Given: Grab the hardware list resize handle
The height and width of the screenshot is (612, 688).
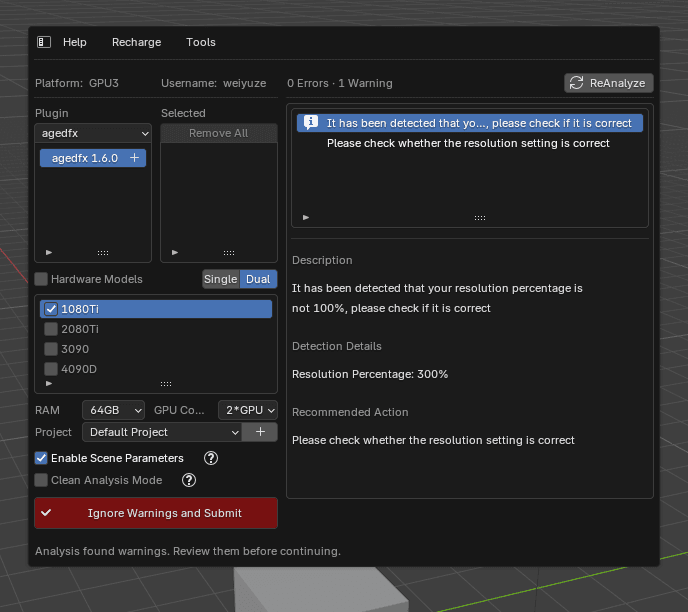Looking at the screenshot, I should point(166,384).
